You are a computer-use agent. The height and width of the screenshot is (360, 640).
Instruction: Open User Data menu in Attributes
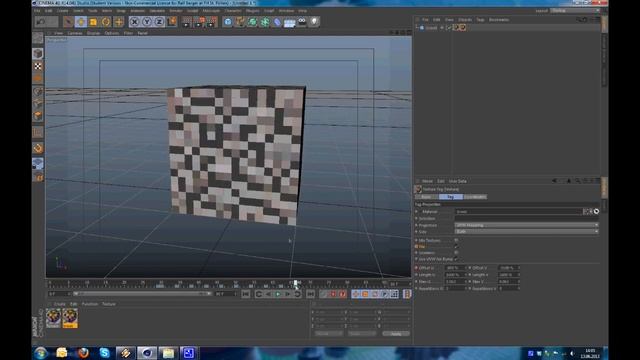[x=458, y=181]
